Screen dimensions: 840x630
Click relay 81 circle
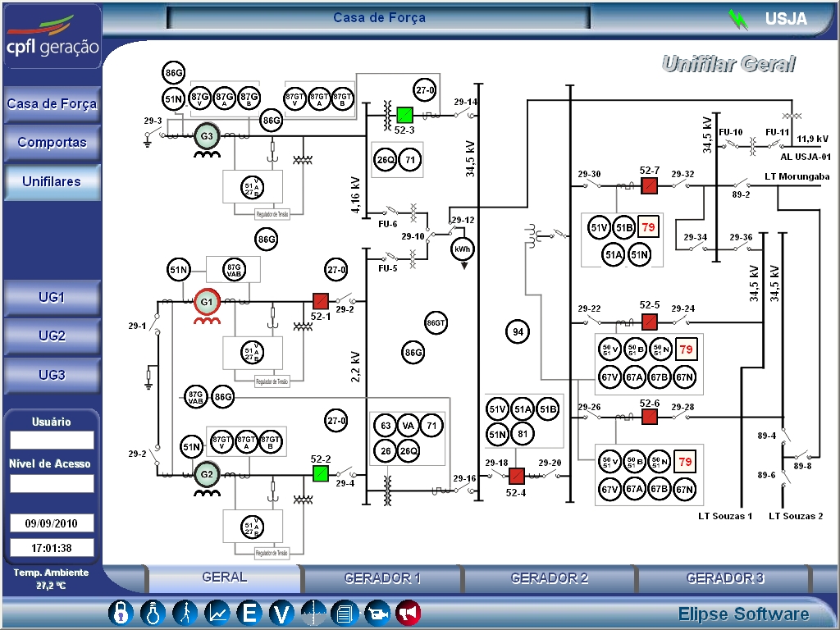tap(523, 433)
